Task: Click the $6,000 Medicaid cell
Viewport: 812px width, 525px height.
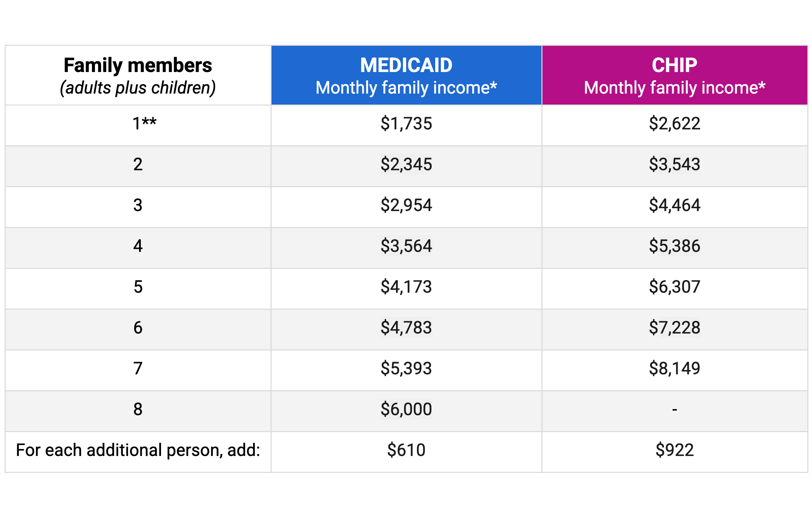Action: (406, 409)
